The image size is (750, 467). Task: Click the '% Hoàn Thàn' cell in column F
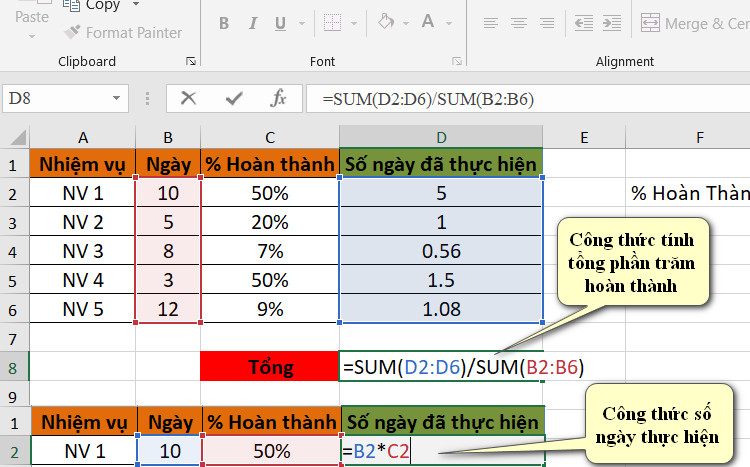689,193
